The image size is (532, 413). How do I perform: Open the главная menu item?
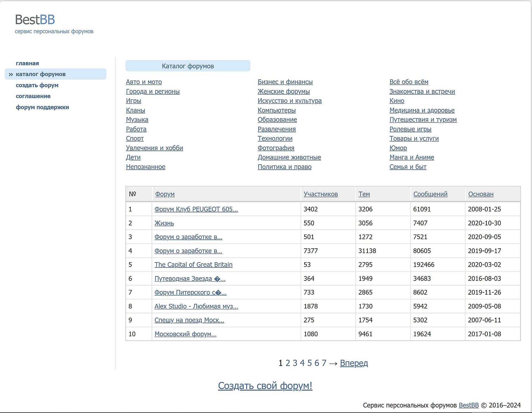tap(27, 63)
